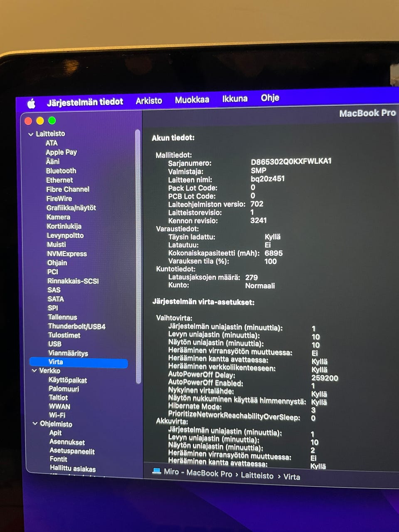Select Bluetooth in the sidebar
The width and height of the screenshot is (399, 532).
(61, 171)
